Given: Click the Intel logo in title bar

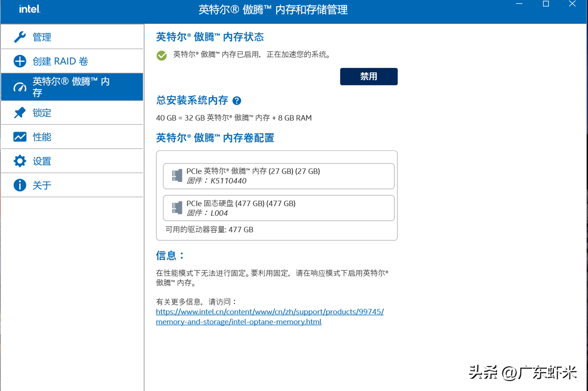Looking at the screenshot, I should point(30,9).
